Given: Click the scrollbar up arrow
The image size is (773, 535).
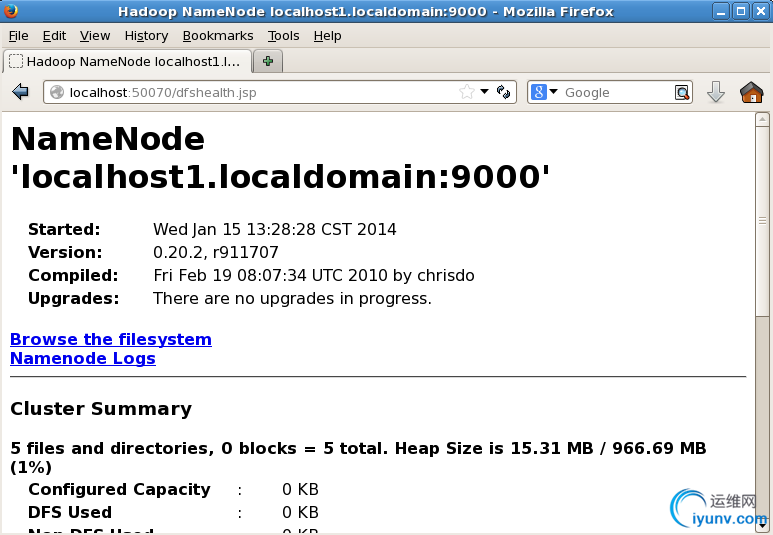Looking at the screenshot, I should tap(762, 120).
